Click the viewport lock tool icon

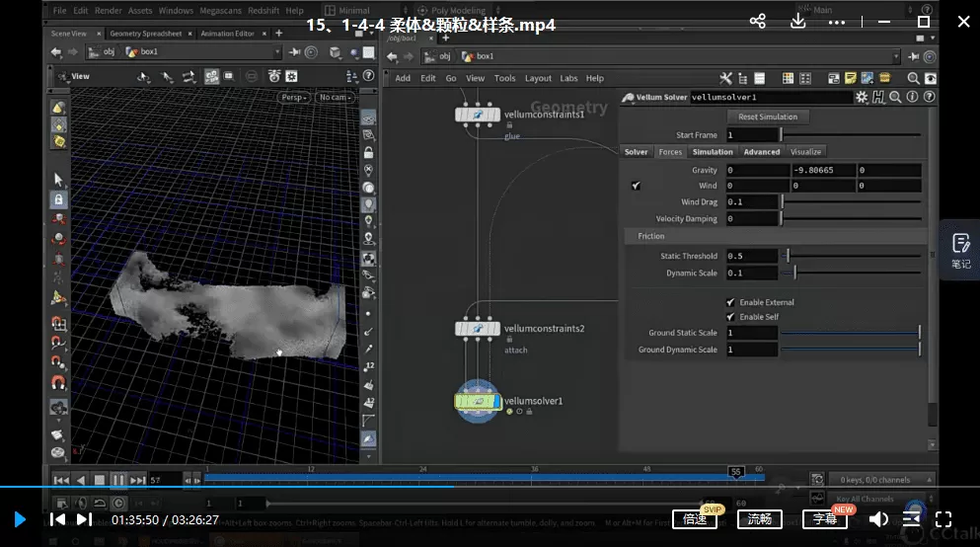tap(58, 199)
